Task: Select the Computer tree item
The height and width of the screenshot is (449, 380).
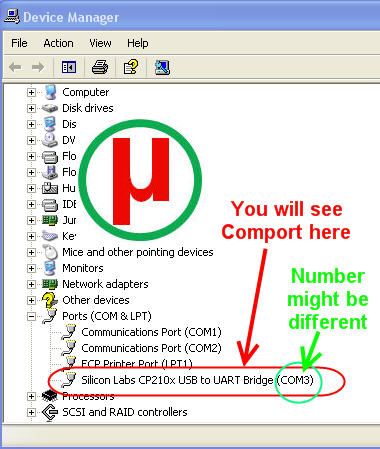Action: click(x=86, y=92)
